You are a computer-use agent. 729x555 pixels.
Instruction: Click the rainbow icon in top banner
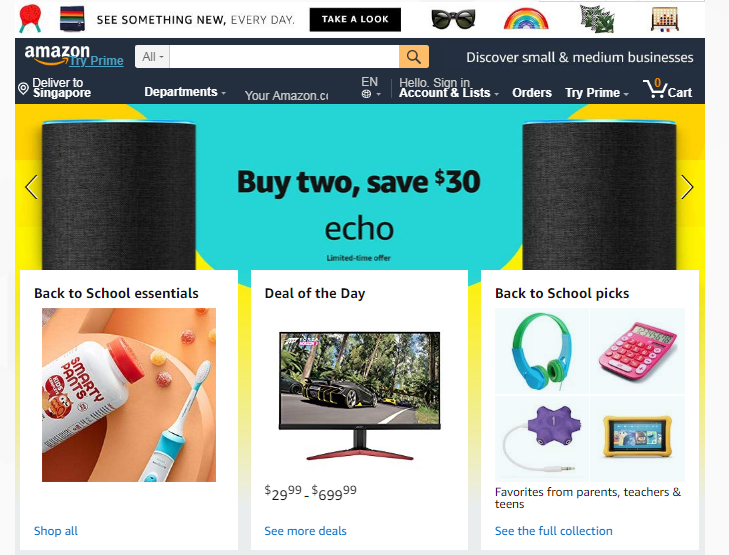click(526, 20)
